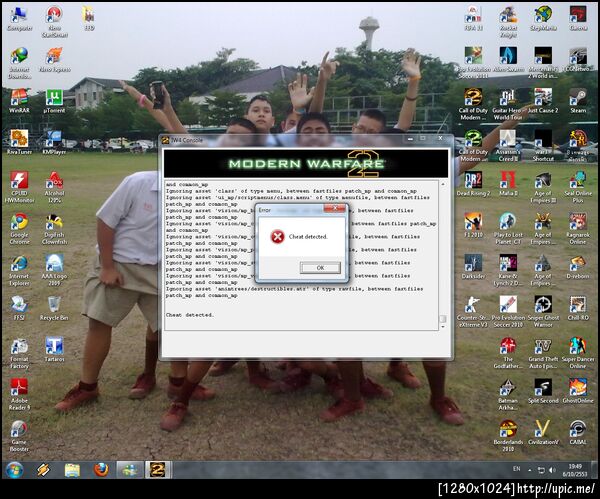
Task: Switch to Modern Warfare 2 taskbar button
Action: click(x=158, y=470)
